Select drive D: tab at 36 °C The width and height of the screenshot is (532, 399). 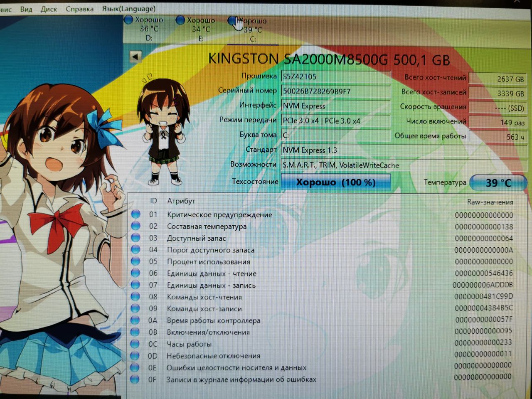(x=144, y=29)
